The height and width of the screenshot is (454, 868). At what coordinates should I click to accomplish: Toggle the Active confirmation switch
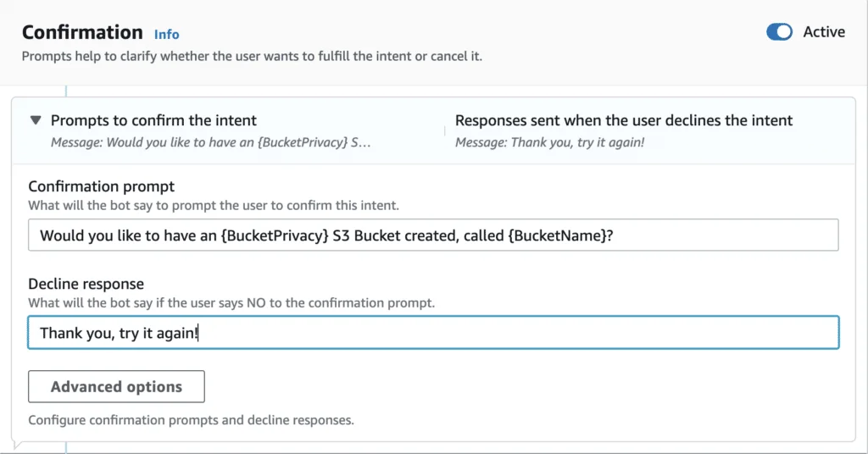coord(779,32)
